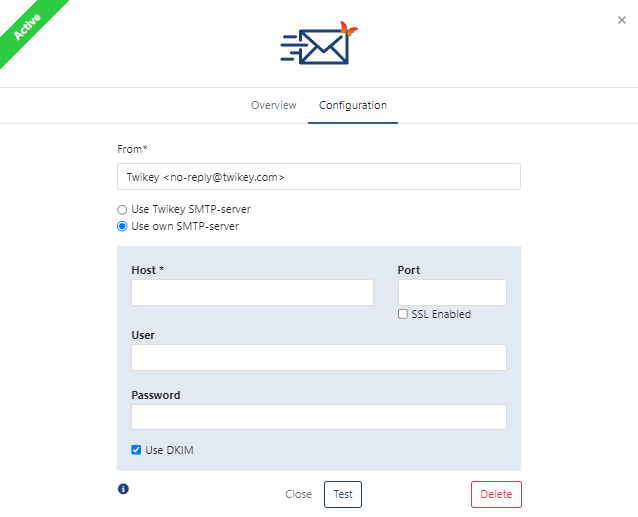Click the envelope mail logo icon
The image size is (638, 517).
[319, 46]
